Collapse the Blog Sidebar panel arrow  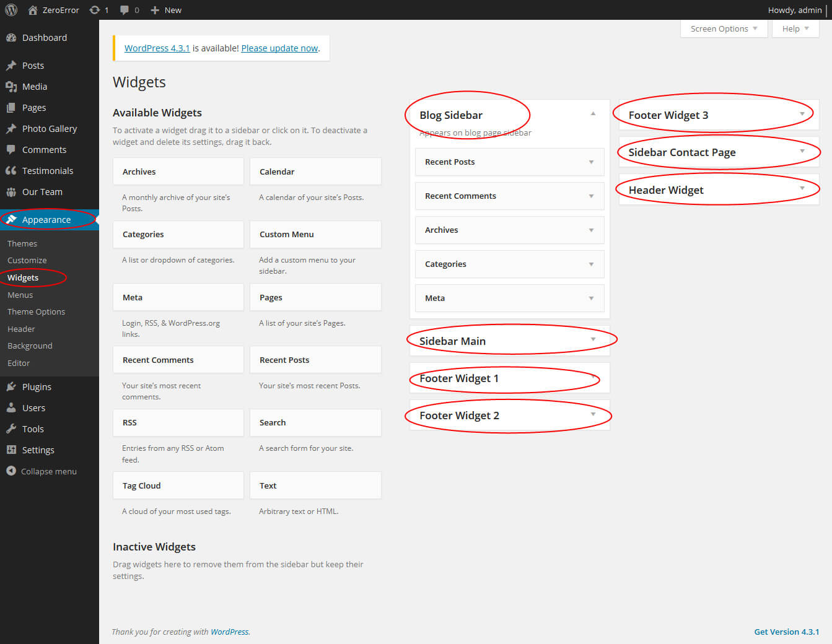pos(593,114)
